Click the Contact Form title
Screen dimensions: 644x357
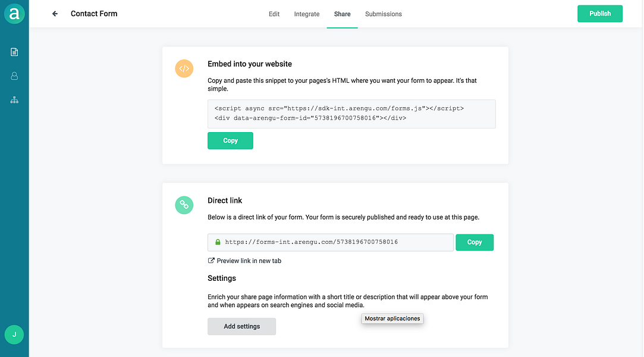pyautogui.click(x=94, y=14)
